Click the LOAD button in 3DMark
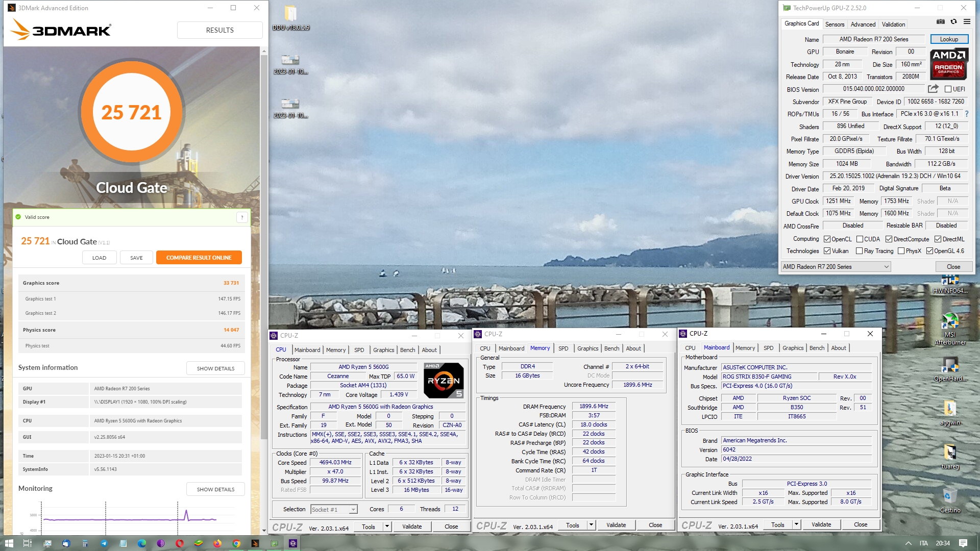 pyautogui.click(x=100, y=258)
